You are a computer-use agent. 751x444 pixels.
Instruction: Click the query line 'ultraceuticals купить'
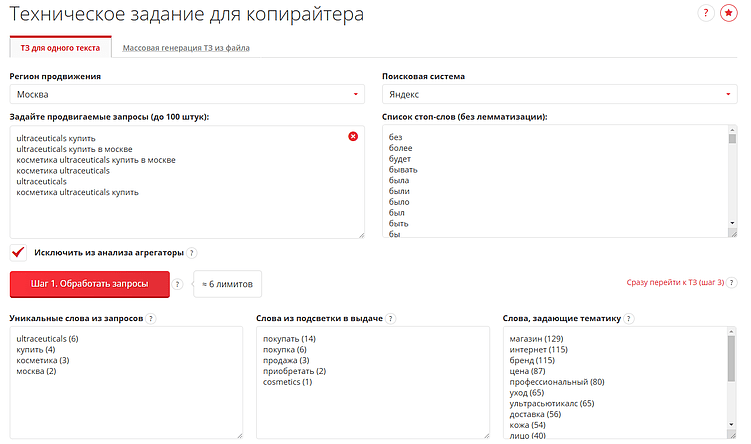click(x=56, y=138)
